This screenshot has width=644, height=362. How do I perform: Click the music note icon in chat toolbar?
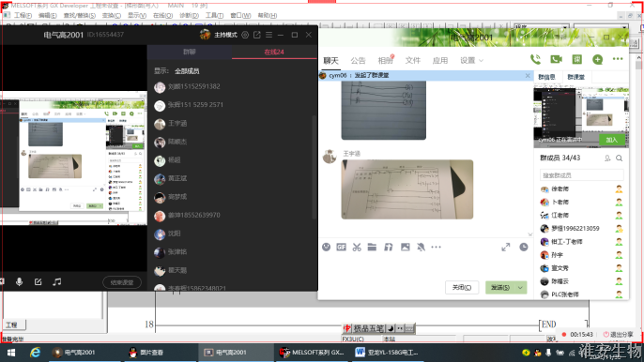click(x=388, y=247)
